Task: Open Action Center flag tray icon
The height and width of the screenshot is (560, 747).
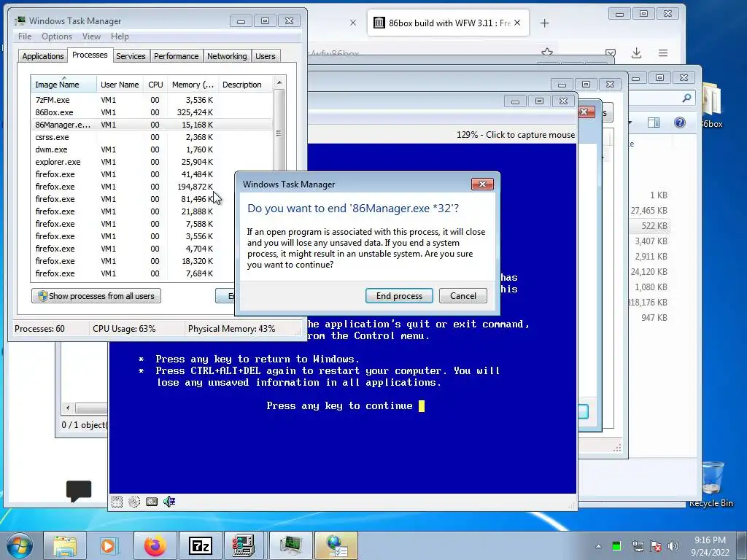Action: coord(656,546)
